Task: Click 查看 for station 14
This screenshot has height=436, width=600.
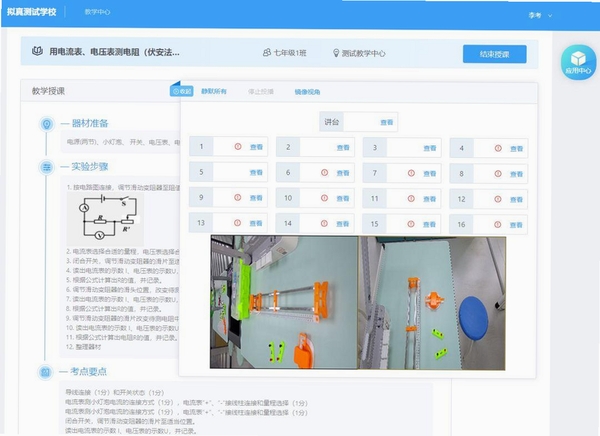Action: pos(342,224)
